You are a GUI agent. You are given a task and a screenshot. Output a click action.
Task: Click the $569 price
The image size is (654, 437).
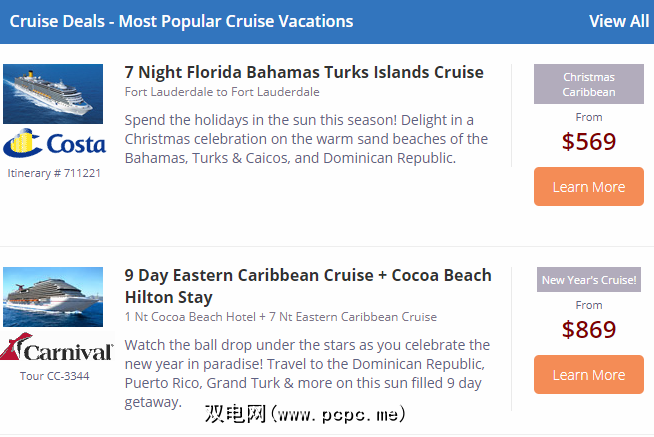(588, 142)
